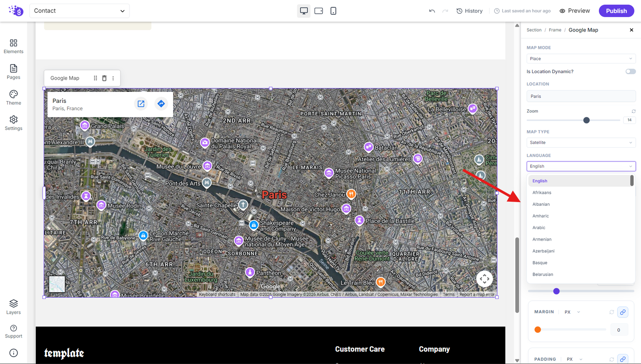Click the map directions icon for Paris

pos(161,104)
